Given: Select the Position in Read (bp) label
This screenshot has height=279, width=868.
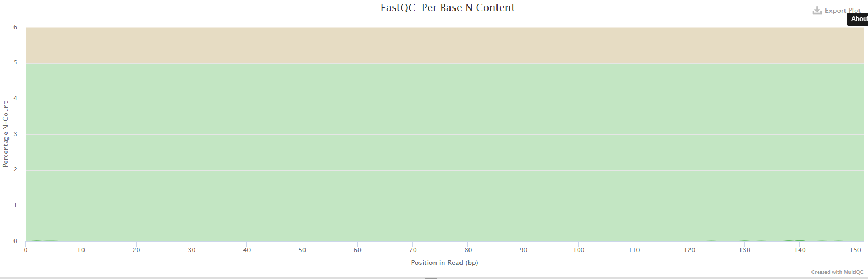Looking at the screenshot, I should pyautogui.click(x=444, y=262).
